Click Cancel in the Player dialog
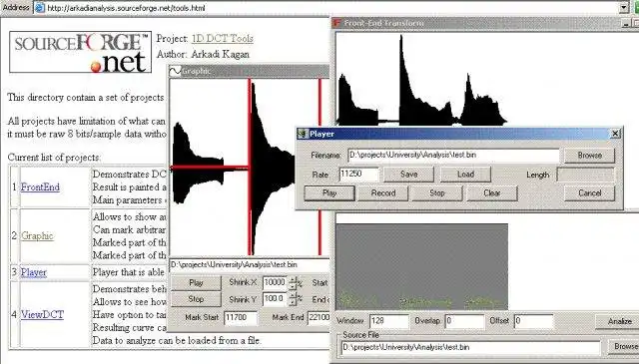The height and width of the screenshot is (364, 639). (589, 193)
